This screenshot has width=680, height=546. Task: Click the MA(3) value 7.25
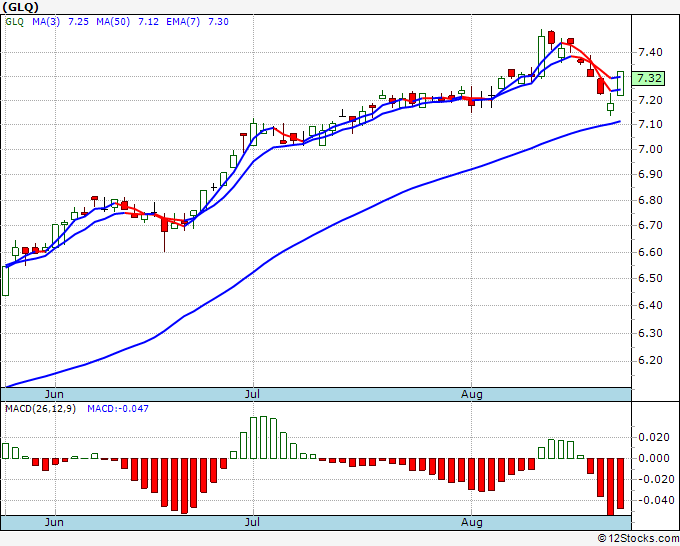click(x=78, y=22)
